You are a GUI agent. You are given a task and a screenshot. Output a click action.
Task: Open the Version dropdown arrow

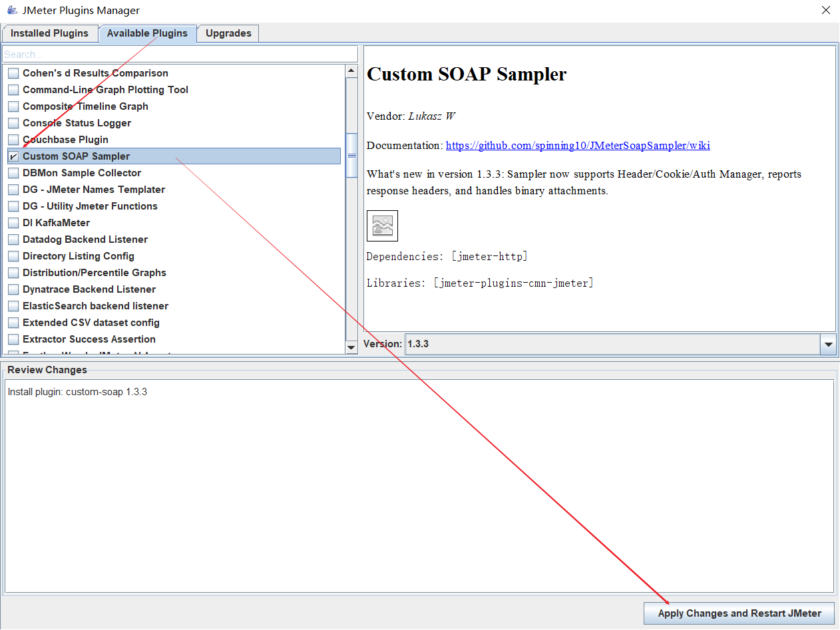coord(829,345)
